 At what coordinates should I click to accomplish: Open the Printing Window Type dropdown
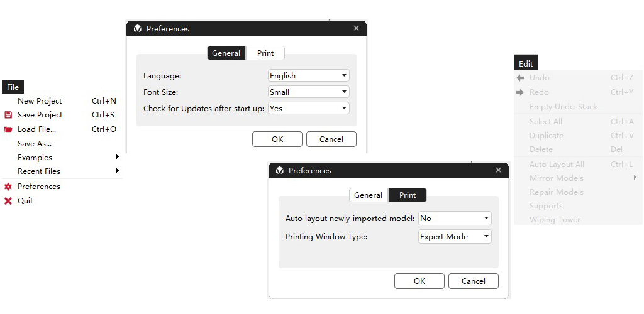pyautogui.click(x=455, y=237)
